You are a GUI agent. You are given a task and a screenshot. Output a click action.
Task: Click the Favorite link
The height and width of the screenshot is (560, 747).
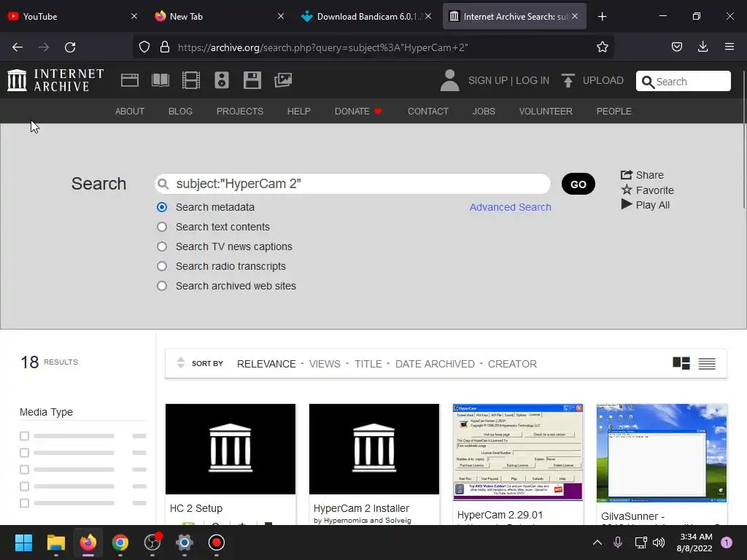pyautogui.click(x=648, y=190)
